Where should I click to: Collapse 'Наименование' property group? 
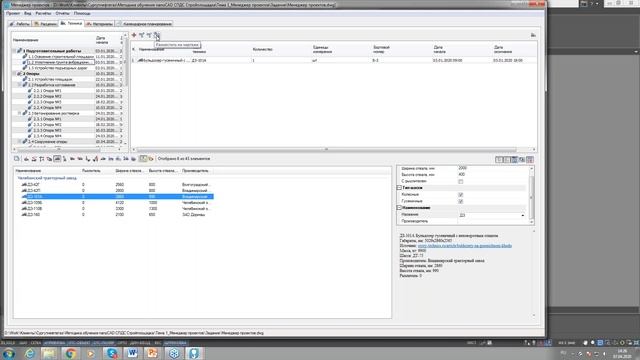399,208
